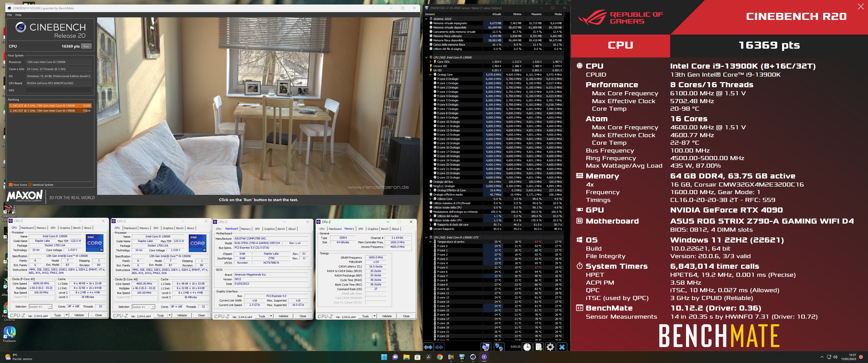Open Microsoft Store from taskbar
The width and height of the screenshot is (868, 363).
[417, 357]
